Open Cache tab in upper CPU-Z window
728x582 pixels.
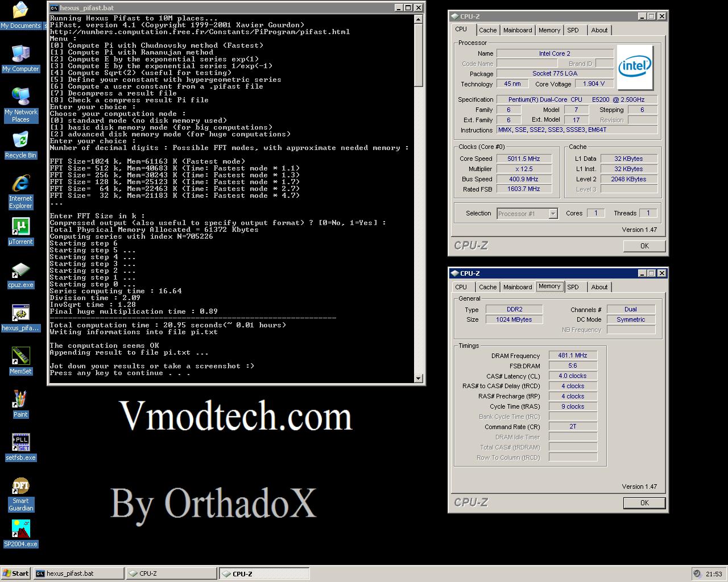(x=487, y=30)
